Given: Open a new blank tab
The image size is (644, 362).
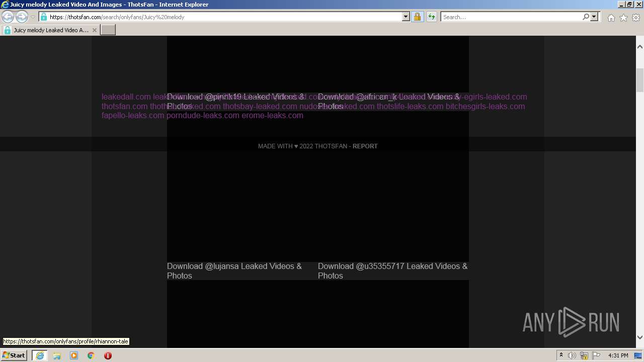Looking at the screenshot, I should [108, 30].
